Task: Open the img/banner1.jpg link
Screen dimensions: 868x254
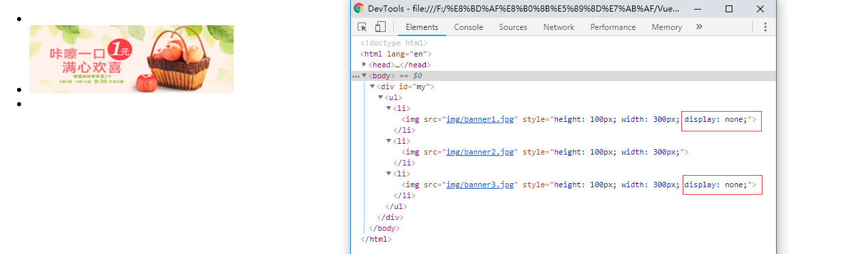Action: (480, 119)
